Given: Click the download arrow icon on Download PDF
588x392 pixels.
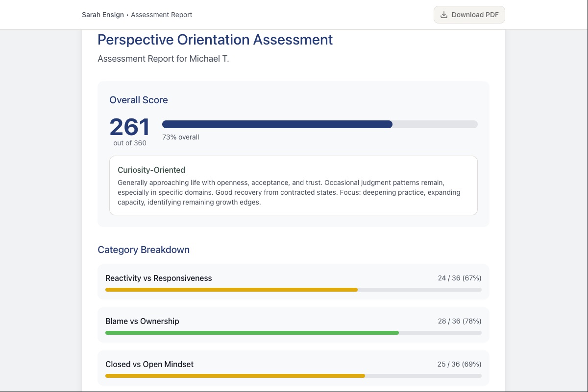Looking at the screenshot, I should [x=444, y=15].
